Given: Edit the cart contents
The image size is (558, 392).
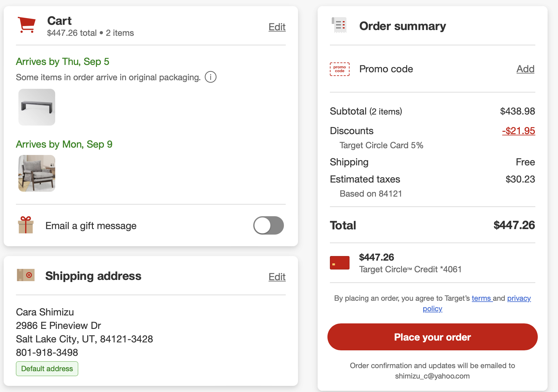Looking at the screenshot, I should 277,27.
